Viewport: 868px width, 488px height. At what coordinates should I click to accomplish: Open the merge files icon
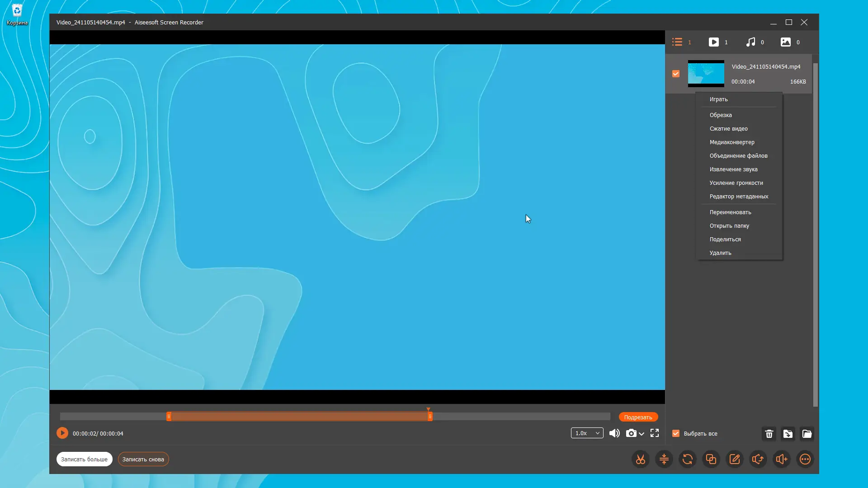pyautogui.click(x=711, y=459)
